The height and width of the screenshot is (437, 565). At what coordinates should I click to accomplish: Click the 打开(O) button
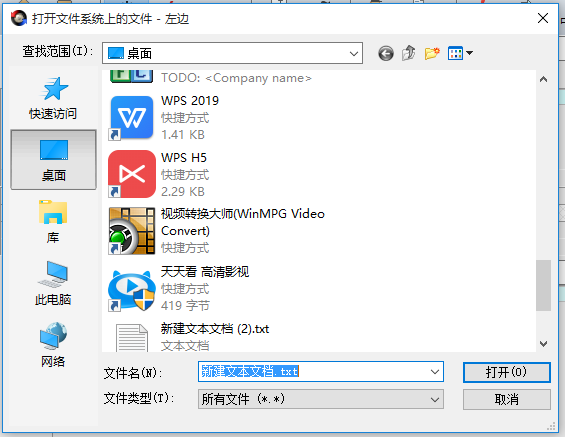click(507, 372)
